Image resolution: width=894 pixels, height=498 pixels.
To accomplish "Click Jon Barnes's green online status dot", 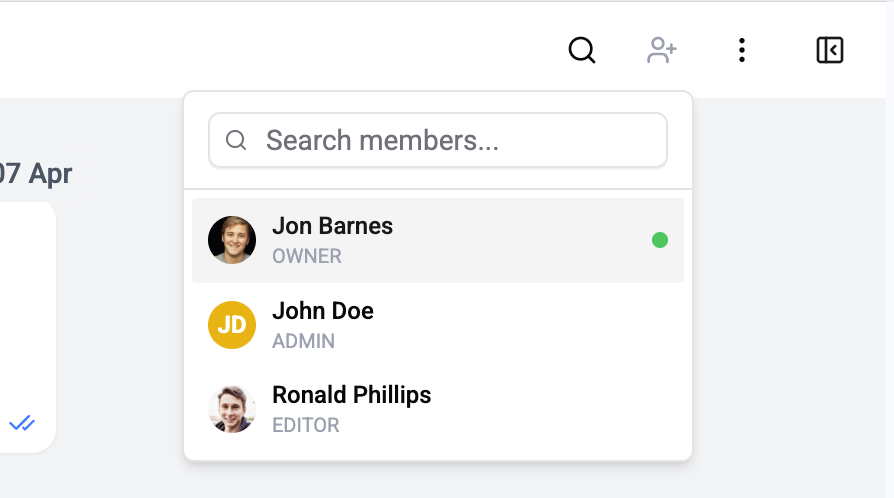I will (x=660, y=240).
